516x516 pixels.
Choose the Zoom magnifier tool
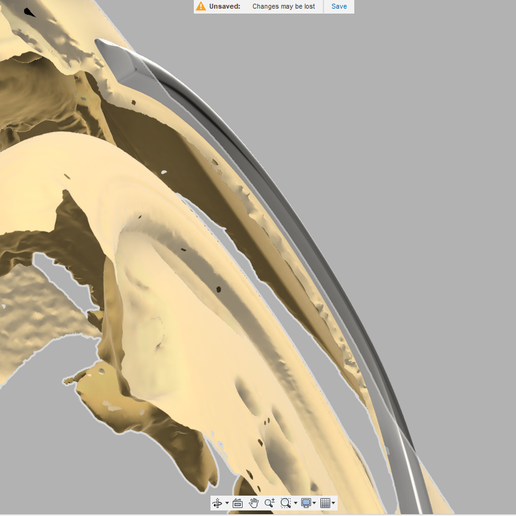(269, 503)
